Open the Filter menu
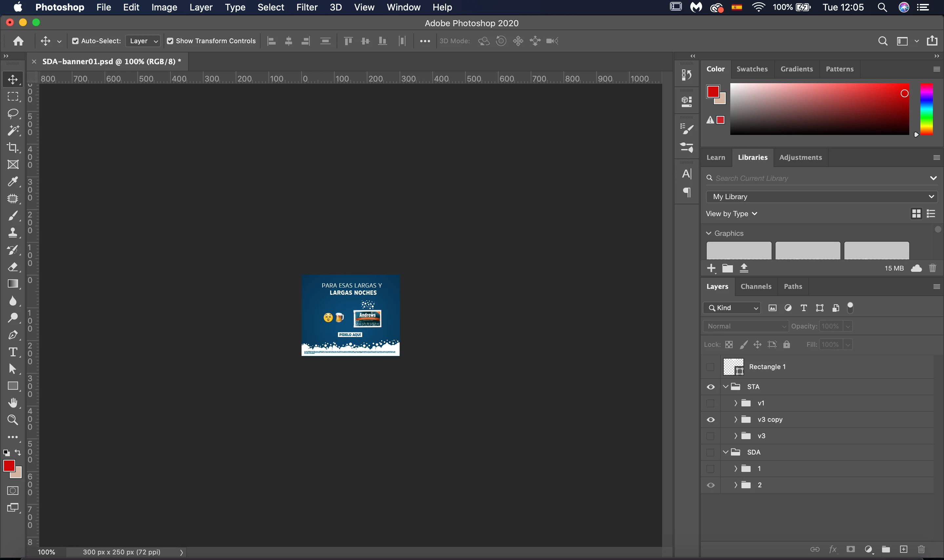The width and height of the screenshot is (944, 560). pos(306,7)
